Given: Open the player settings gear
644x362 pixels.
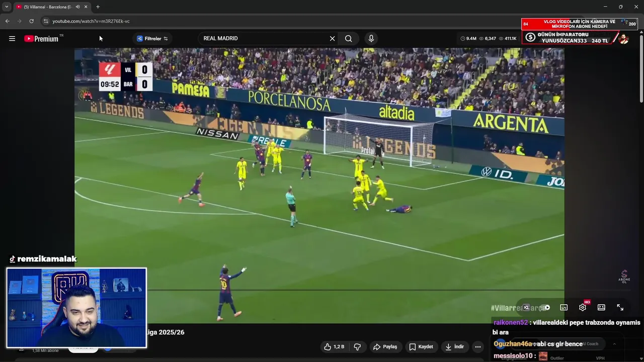Looking at the screenshot, I should tap(583, 307).
